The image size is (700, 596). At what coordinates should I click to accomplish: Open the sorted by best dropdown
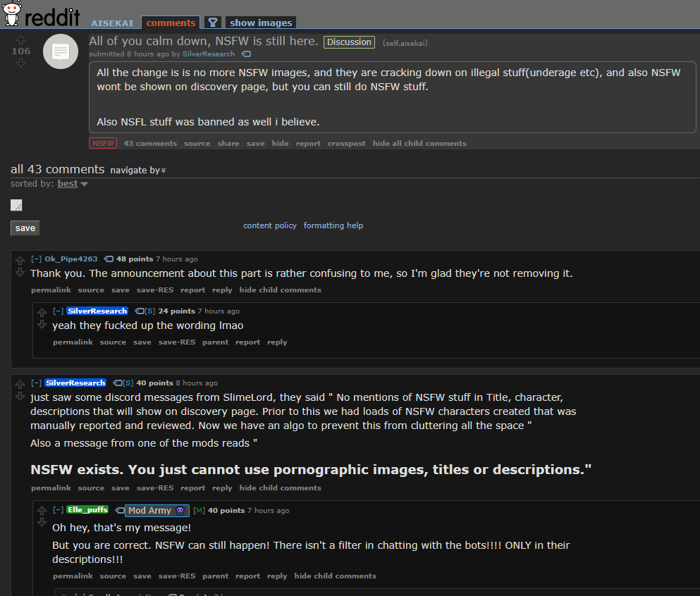(x=73, y=183)
